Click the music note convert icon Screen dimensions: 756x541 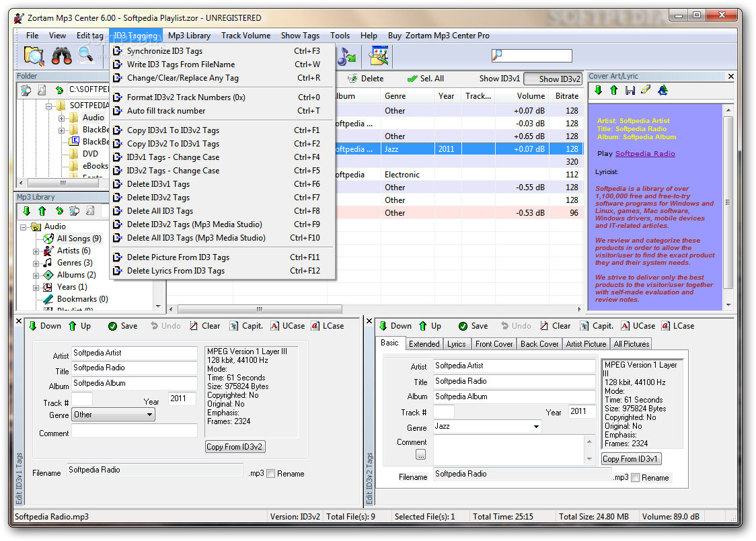tap(346, 56)
